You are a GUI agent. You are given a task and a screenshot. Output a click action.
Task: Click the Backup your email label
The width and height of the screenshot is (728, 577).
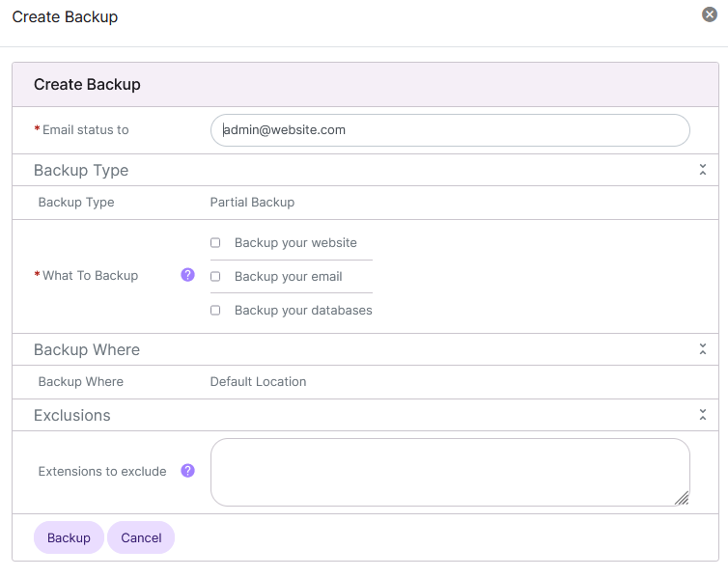[289, 277]
